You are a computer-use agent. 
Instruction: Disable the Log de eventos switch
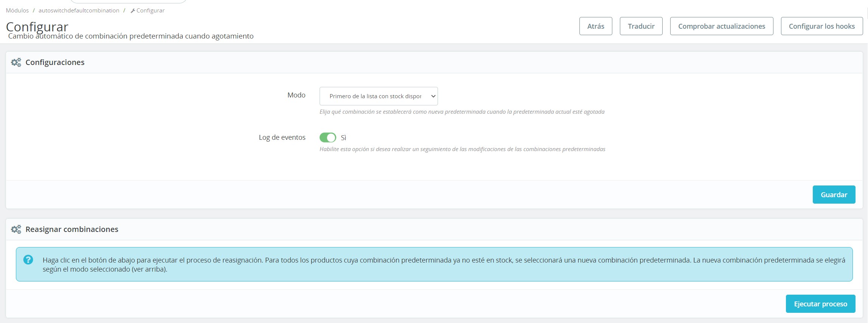tap(328, 138)
